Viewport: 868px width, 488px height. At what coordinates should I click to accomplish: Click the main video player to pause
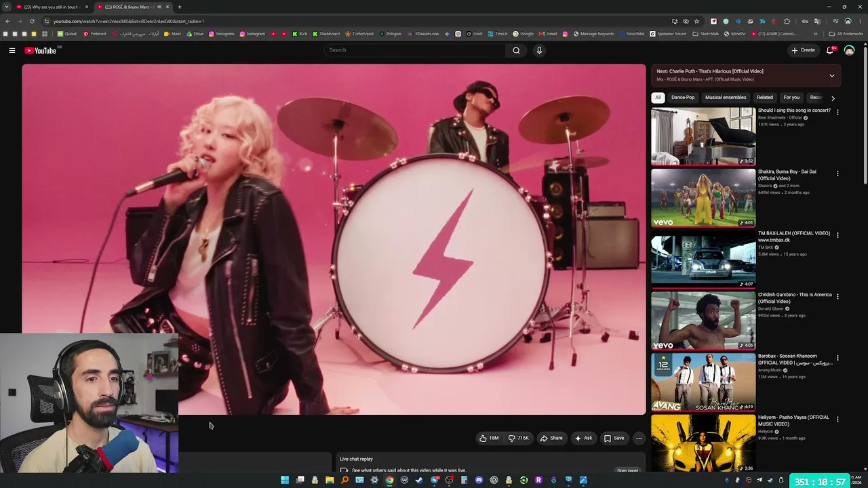pos(334,239)
